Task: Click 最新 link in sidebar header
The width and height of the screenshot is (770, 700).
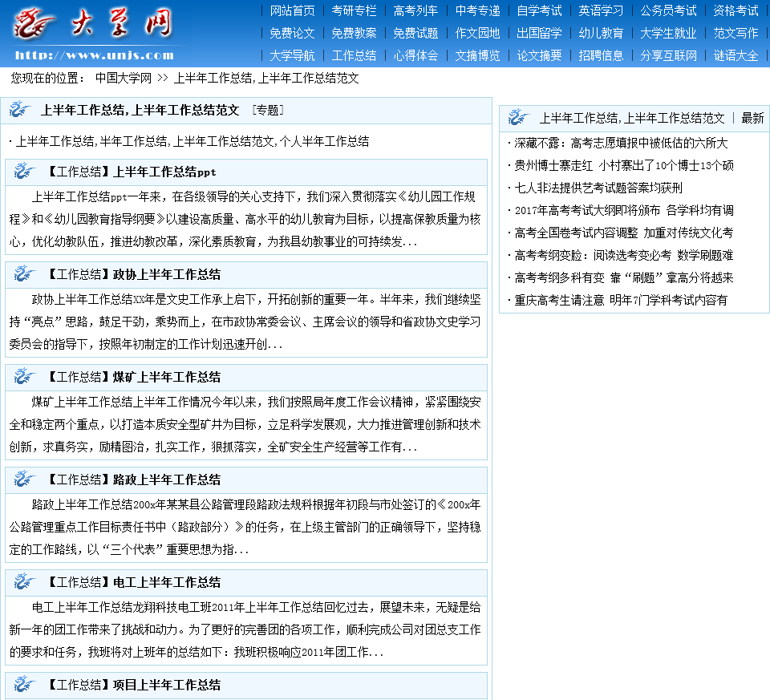Action: [752, 118]
